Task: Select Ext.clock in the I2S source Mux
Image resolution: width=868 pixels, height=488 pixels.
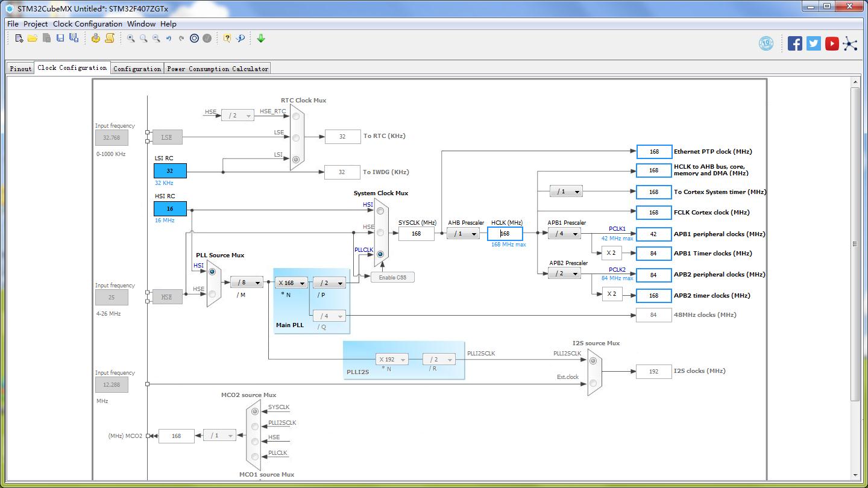Action: tap(593, 383)
